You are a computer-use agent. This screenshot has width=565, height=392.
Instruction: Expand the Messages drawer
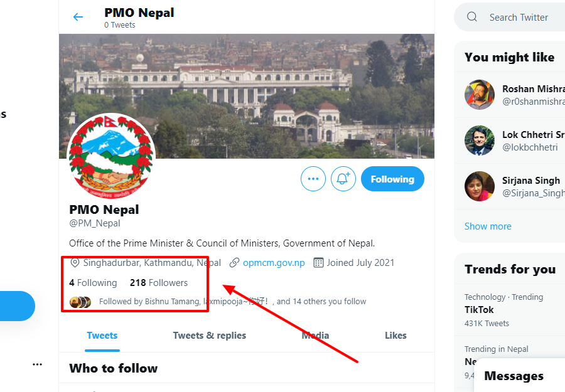(514, 376)
